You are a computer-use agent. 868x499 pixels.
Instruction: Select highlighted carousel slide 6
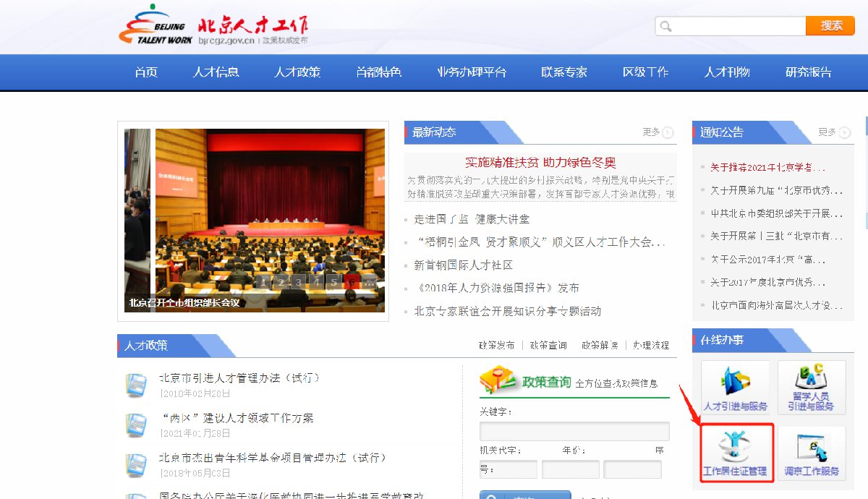click(x=351, y=282)
